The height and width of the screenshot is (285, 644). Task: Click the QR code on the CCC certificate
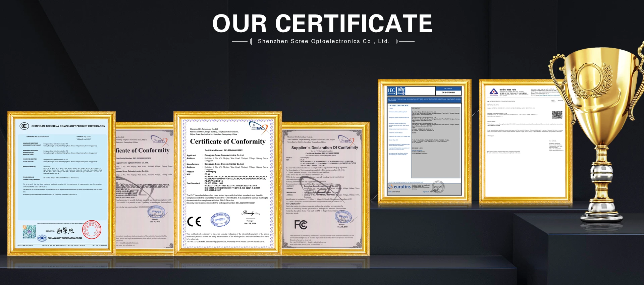pyautogui.click(x=29, y=232)
